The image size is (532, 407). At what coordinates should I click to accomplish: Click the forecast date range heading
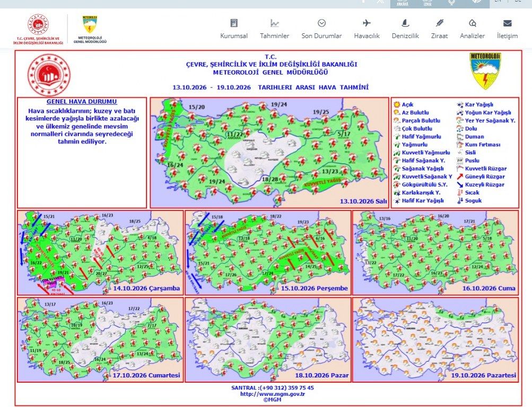[x=271, y=87]
